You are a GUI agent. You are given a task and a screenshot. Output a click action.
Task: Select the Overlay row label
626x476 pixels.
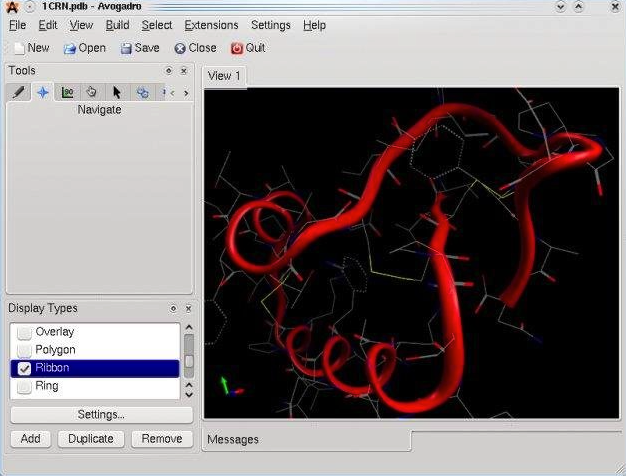[x=55, y=332]
